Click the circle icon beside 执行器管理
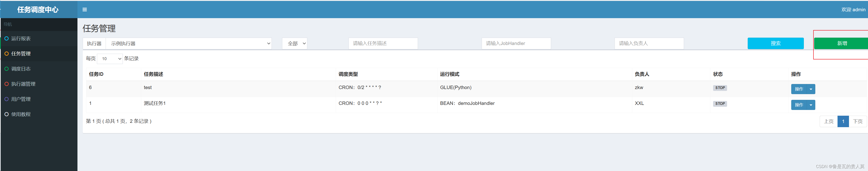Screen dimensions: 868x171 (6, 84)
